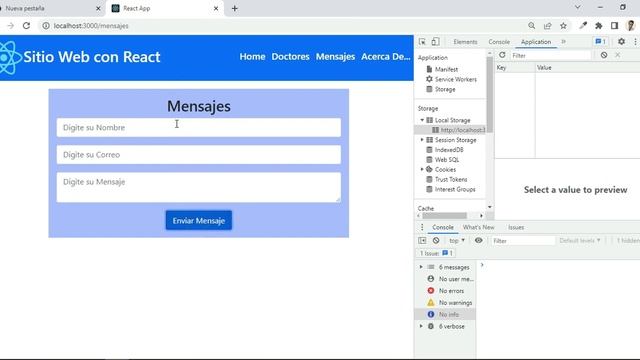The width and height of the screenshot is (640, 360).
Task: Switch to the Nueva pestaña browser tab
Action: coord(49,8)
